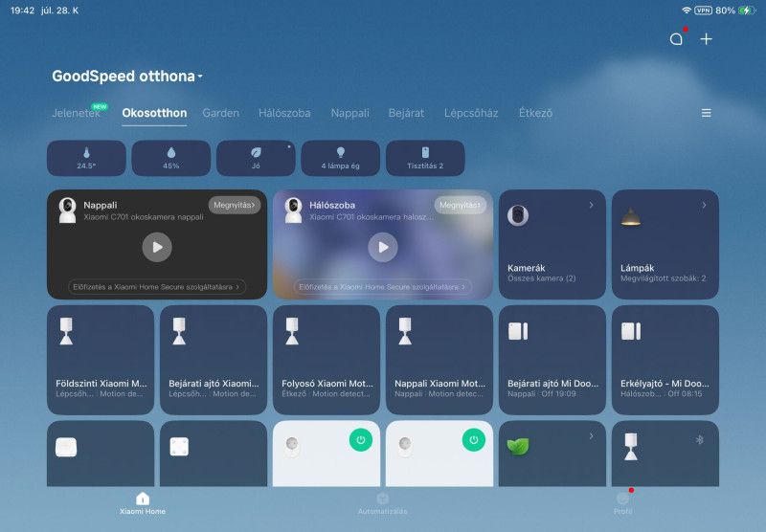Tap the battery status icon
The width and height of the screenshot is (766, 532).
(747, 11)
